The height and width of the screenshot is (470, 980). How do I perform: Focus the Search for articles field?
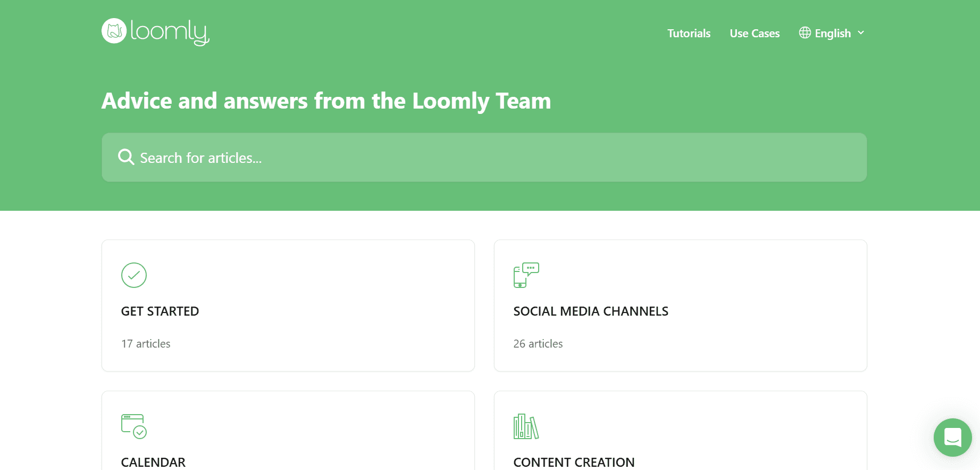point(484,158)
